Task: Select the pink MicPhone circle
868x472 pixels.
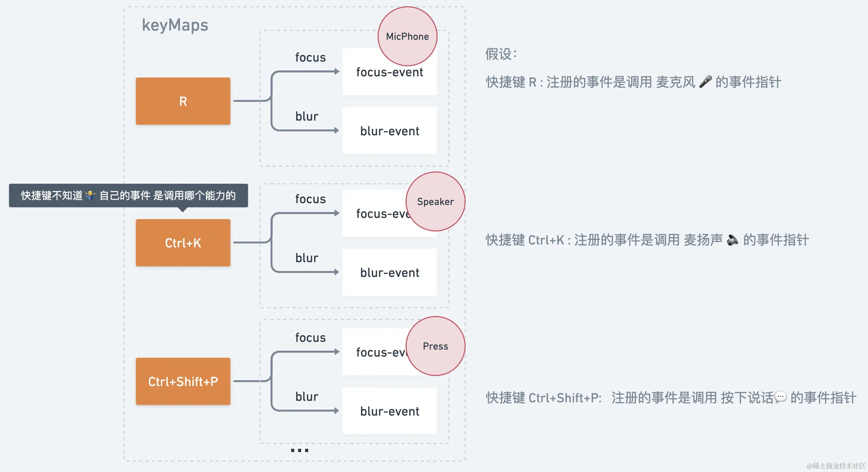Action: [407, 36]
